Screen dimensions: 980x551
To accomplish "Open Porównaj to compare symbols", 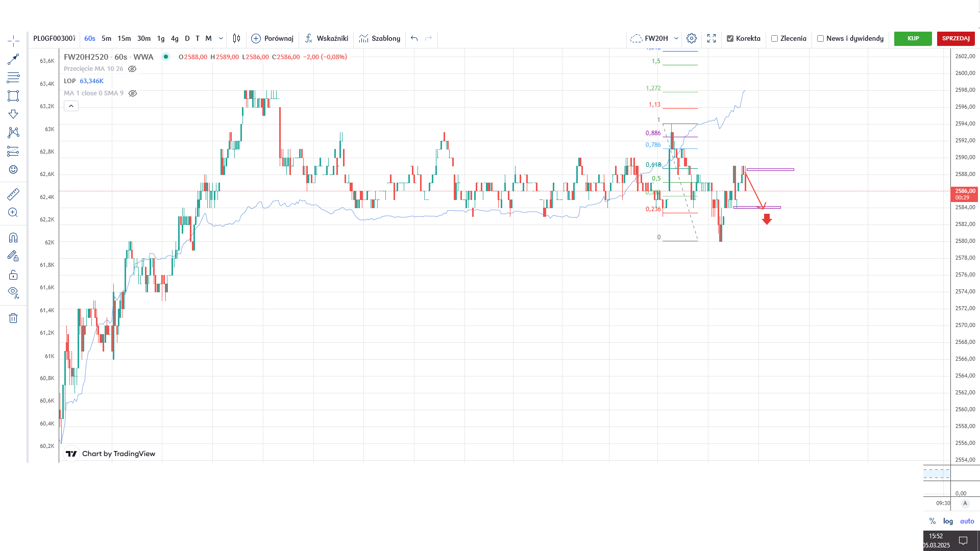I will click(273, 38).
